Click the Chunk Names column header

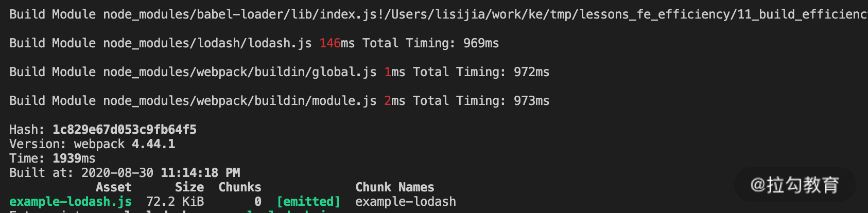coord(394,187)
